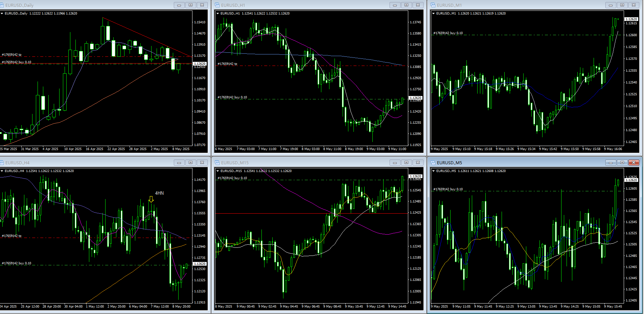Minimize the EURUSD.,M15 chart window
Screen dimensions: 644x314
(x=395, y=163)
